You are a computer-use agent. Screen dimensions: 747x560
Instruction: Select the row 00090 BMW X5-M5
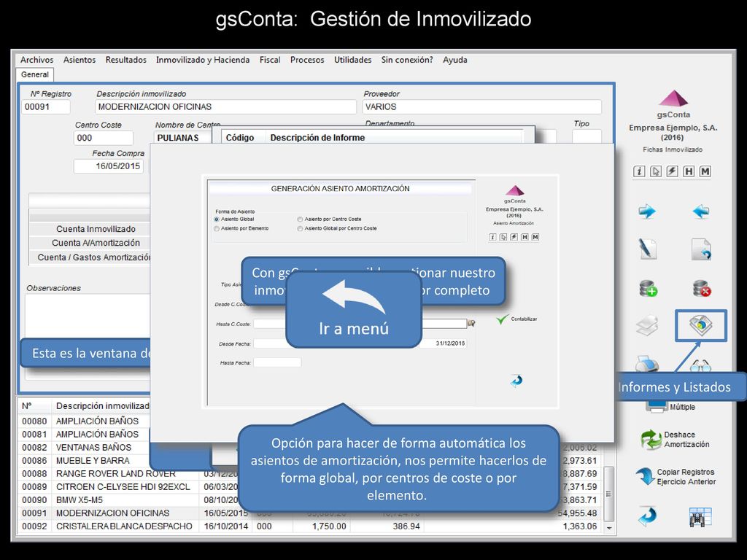[x=309, y=500]
